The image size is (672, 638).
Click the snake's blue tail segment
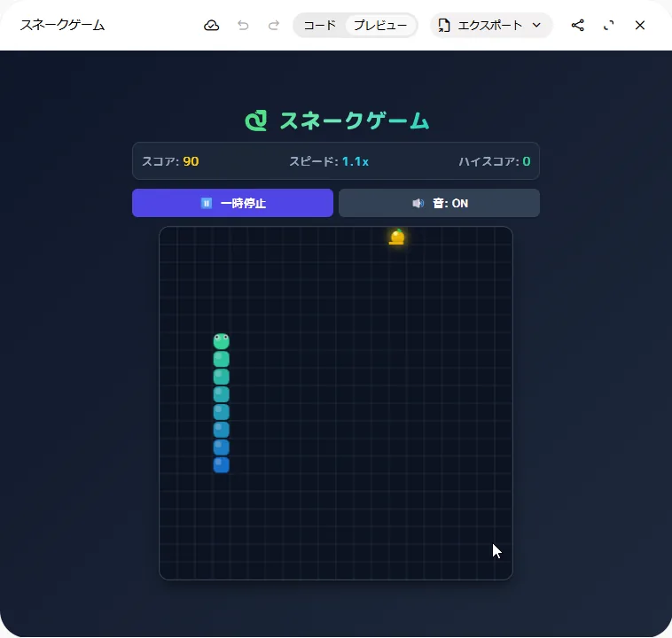(221, 465)
